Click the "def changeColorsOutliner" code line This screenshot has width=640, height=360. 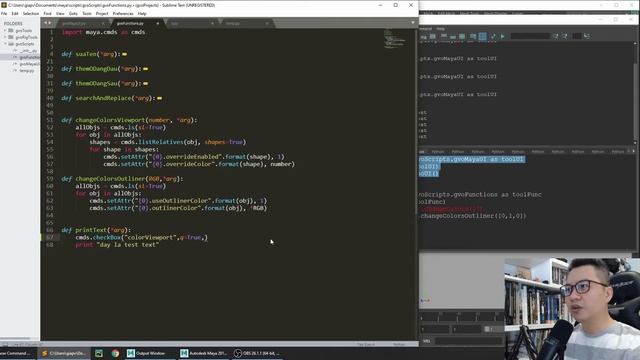click(122, 179)
